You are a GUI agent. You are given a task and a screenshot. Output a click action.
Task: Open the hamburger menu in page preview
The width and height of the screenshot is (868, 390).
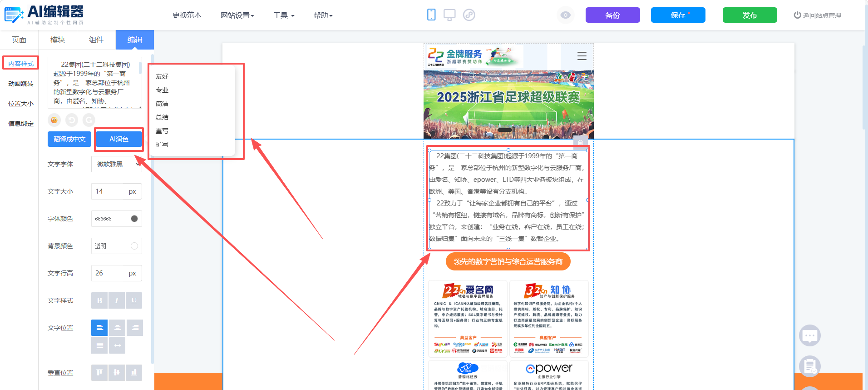[582, 56]
